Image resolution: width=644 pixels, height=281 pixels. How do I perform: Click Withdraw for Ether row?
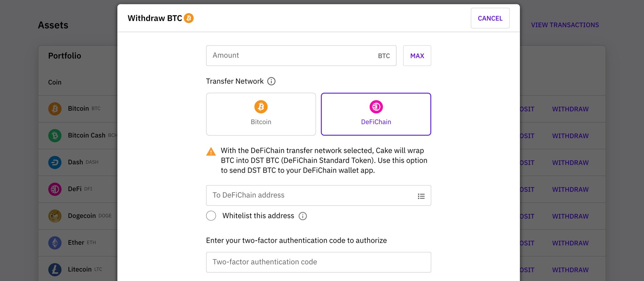tap(570, 243)
